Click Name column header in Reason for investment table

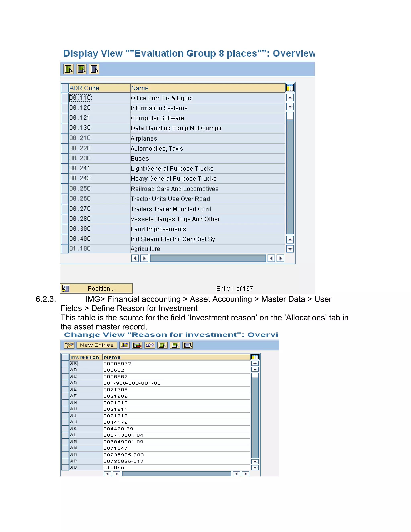(x=177, y=357)
